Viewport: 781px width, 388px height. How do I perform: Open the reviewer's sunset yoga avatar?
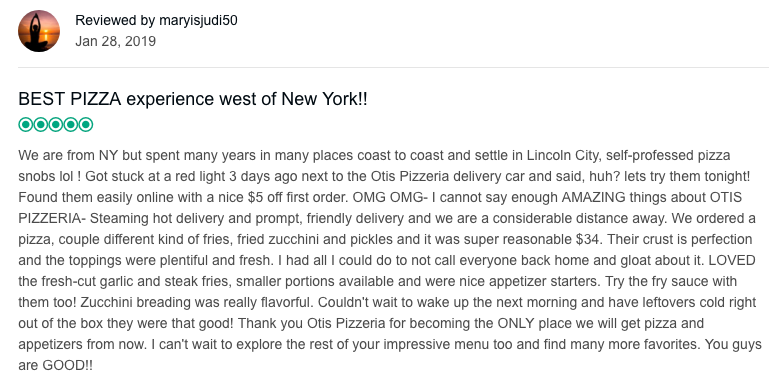[39, 31]
